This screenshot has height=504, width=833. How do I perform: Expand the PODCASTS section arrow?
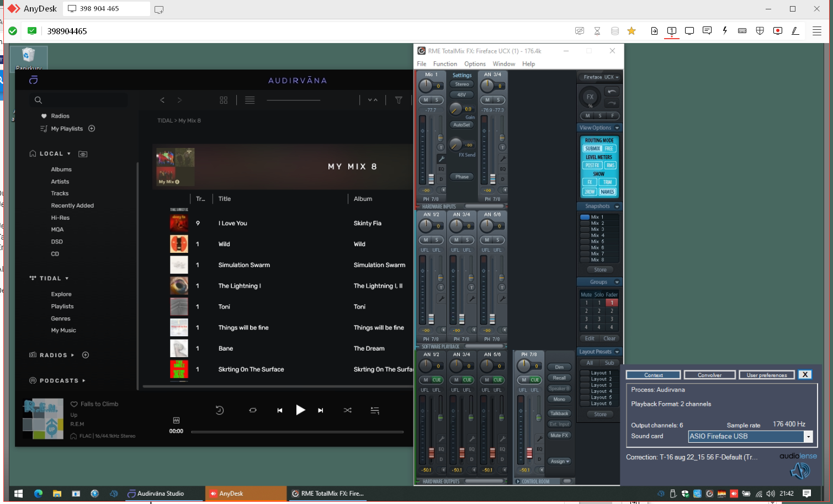(x=84, y=380)
